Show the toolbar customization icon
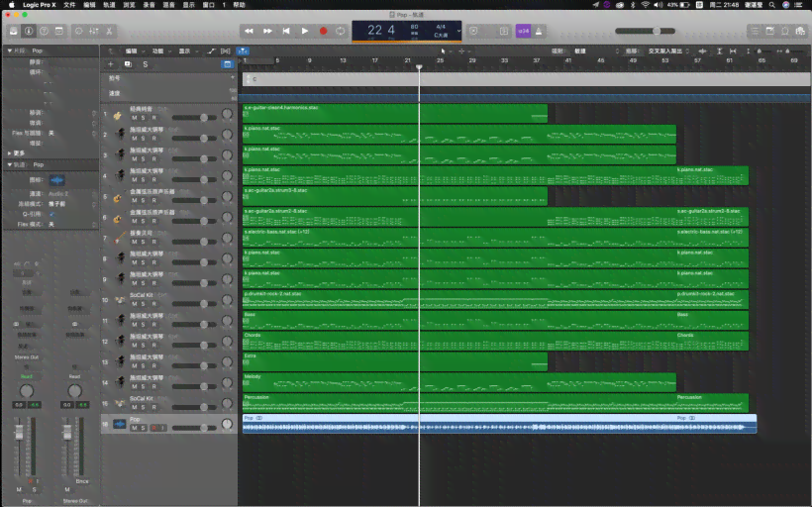Viewport: 812px width, 507px height. pos(59,31)
